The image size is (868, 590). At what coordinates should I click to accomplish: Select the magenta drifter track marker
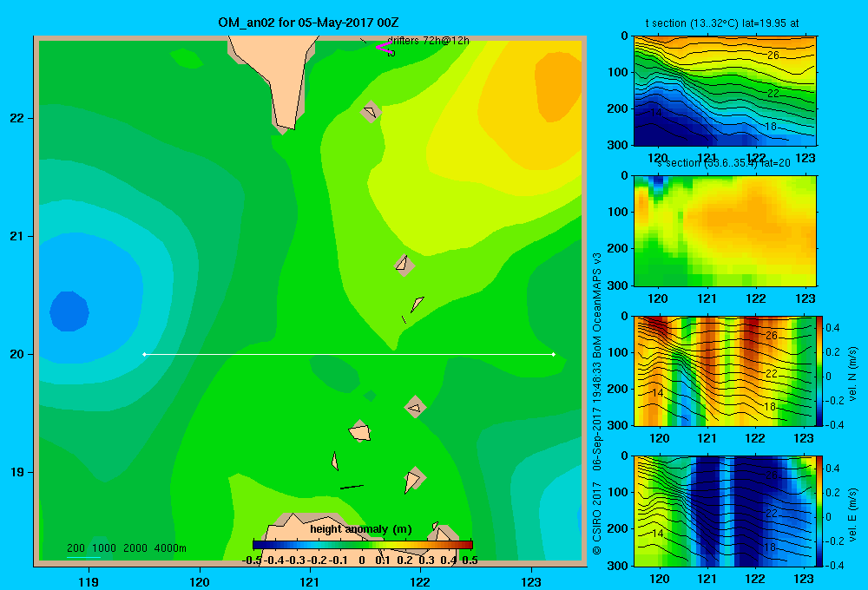tap(384, 47)
